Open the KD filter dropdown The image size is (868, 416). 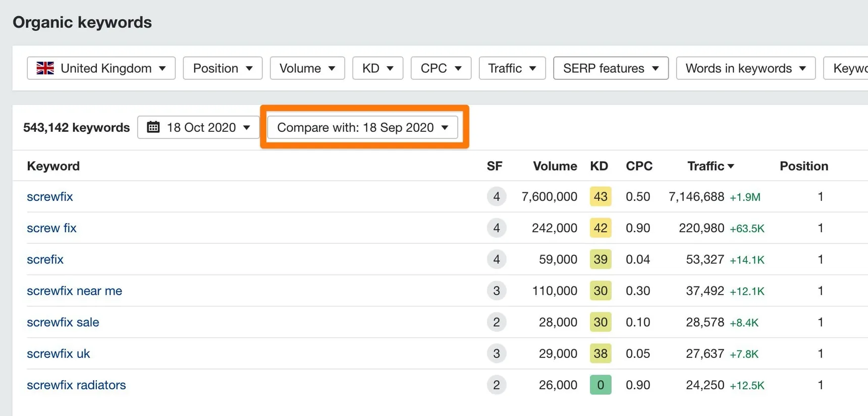click(377, 68)
